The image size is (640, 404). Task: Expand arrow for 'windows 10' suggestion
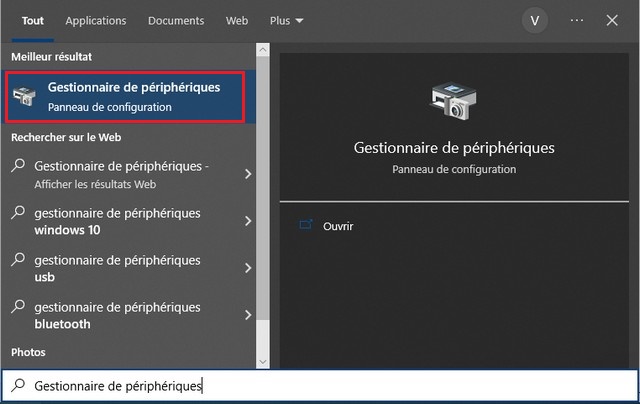click(x=248, y=221)
